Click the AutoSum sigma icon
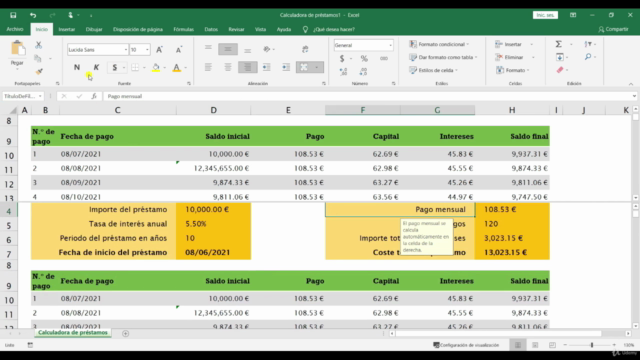This screenshot has width=640, height=360. (559, 44)
